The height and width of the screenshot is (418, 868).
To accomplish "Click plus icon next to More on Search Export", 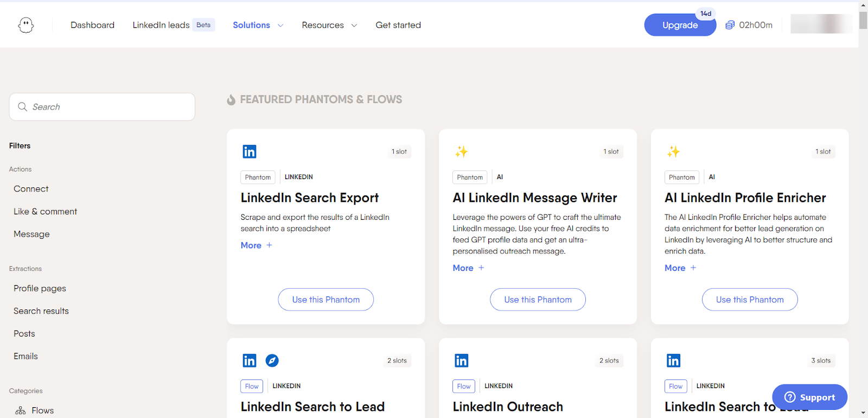I will 270,245.
